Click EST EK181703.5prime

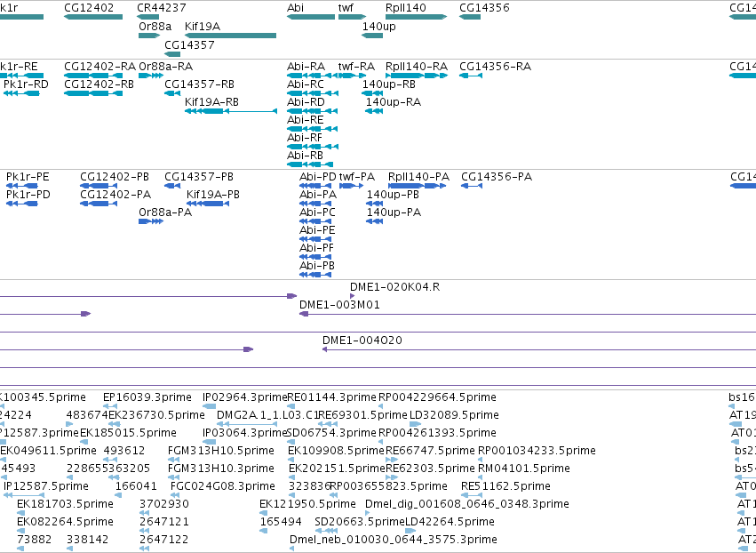20,513
